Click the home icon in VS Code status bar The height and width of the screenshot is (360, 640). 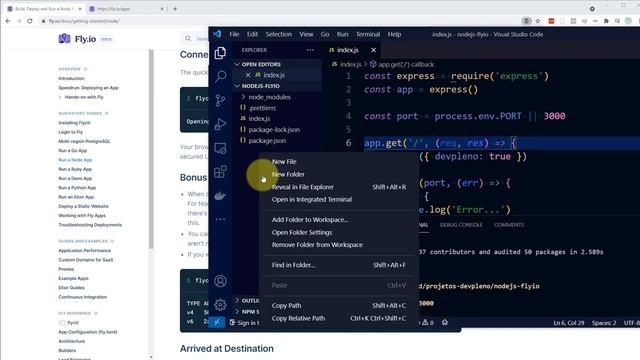tap(445, 322)
